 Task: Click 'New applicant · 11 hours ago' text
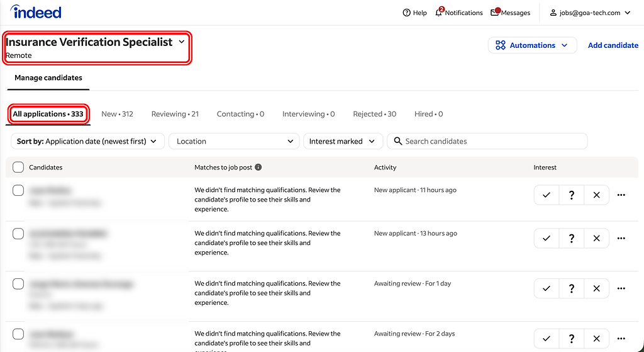click(x=415, y=190)
